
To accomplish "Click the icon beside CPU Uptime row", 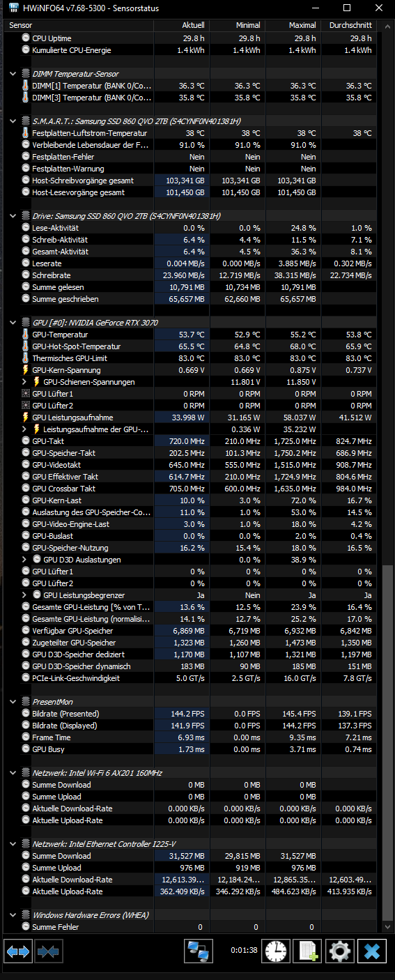I will pyautogui.click(x=26, y=38).
